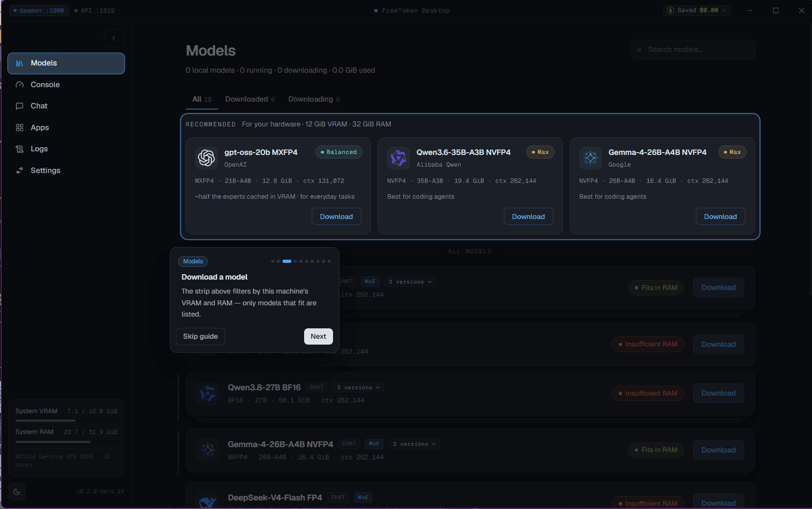Click the magnifier icon in the search box

click(639, 50)
